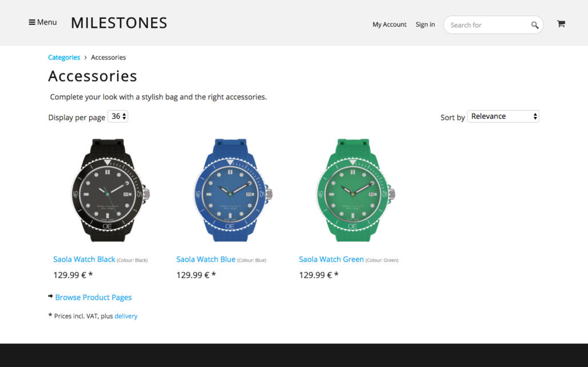Open Display per page dropdown

point(118,116)
